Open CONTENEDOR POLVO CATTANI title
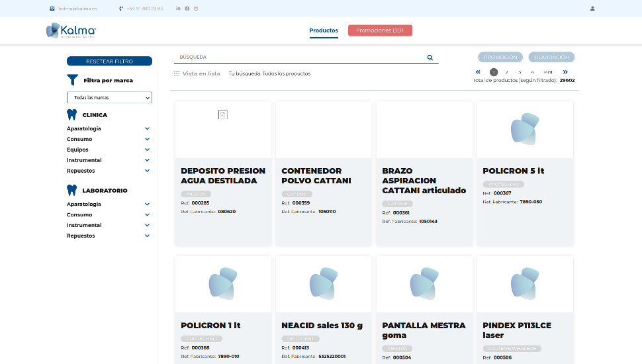This screenshot has height=364, width=642. [316, 175]
